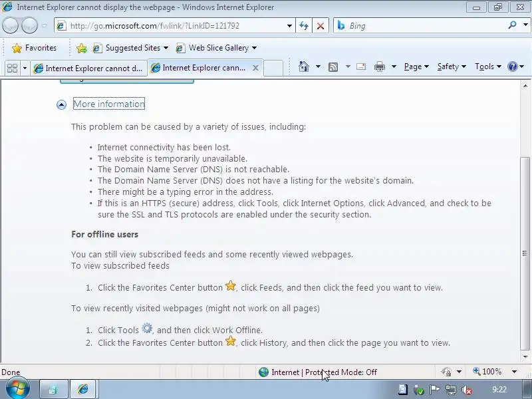
Task: Click the 'For offline users' heading
Action: 105,235
